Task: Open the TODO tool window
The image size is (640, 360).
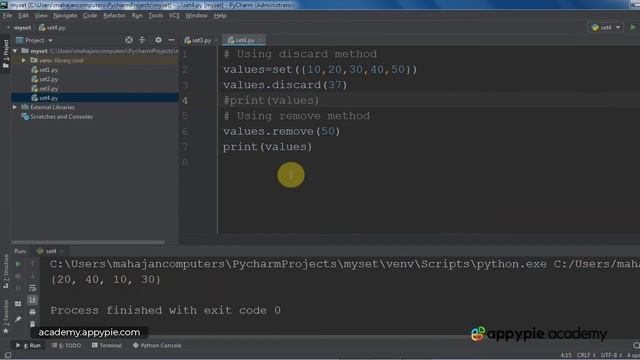Action: tap(67, 345)
